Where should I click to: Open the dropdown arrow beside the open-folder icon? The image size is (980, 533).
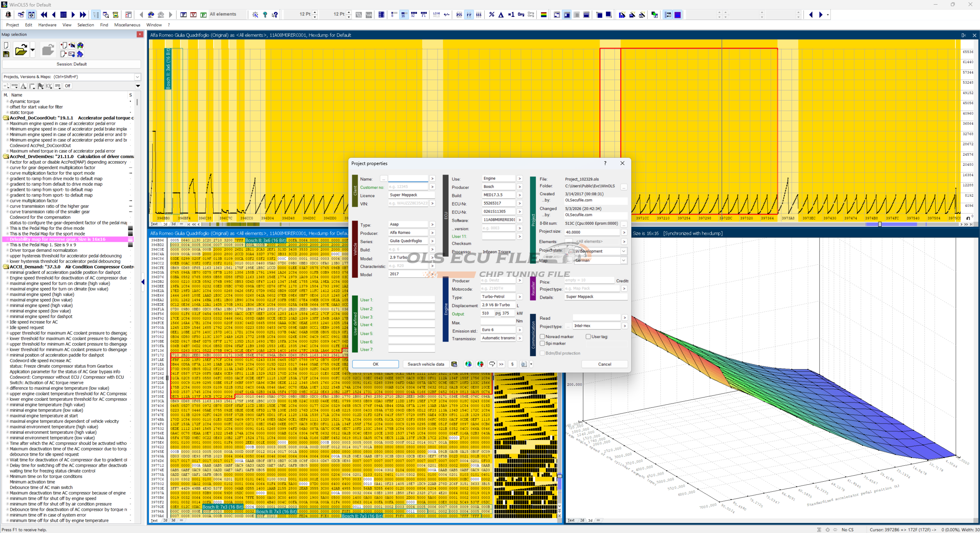pos(33,50)
